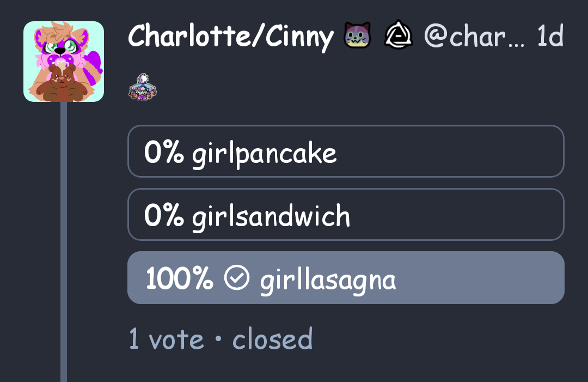
Task: Click the 100% figure on girllasagna
Action: click(x=179, y=280)
